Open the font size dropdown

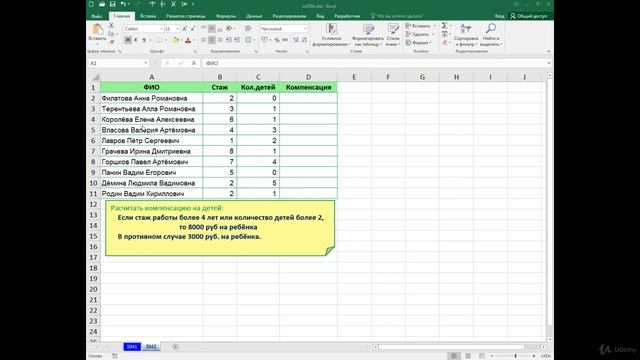(177, 29)
